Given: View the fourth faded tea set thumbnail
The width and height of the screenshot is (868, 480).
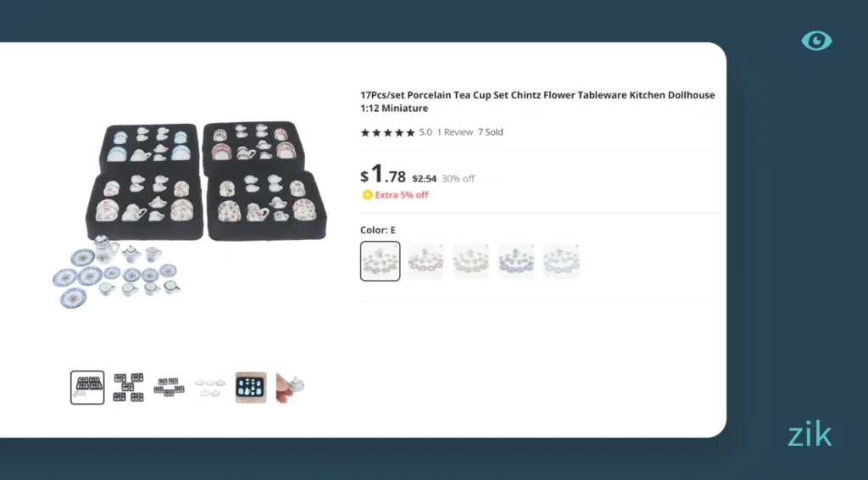Looking at the screenshot, I should point(210,388).
